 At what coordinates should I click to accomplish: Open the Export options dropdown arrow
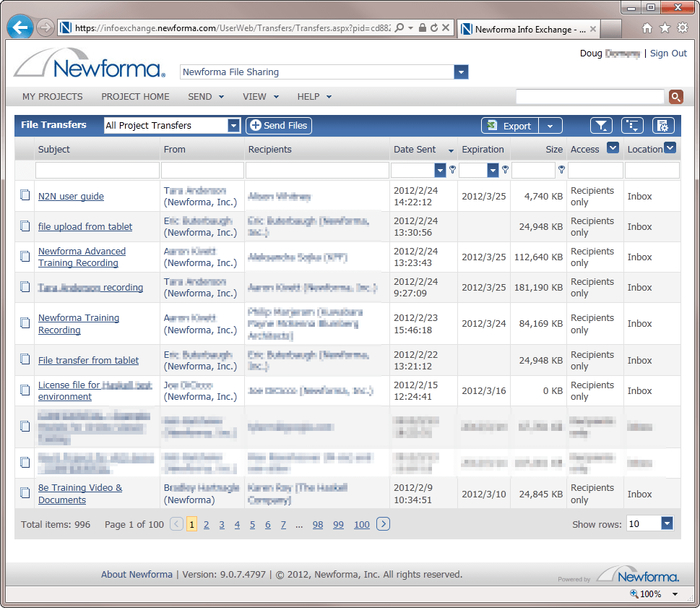point(550,126)
